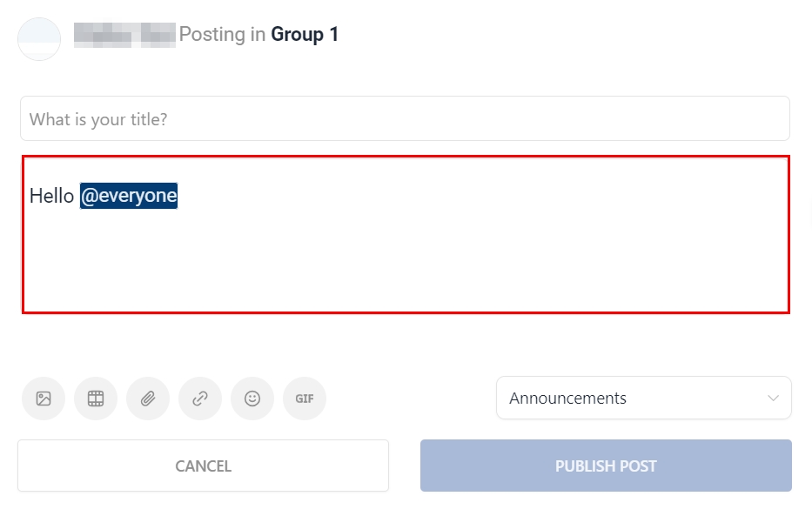Click the word 'Hello' in the message
812x516 pixels.
51,196
